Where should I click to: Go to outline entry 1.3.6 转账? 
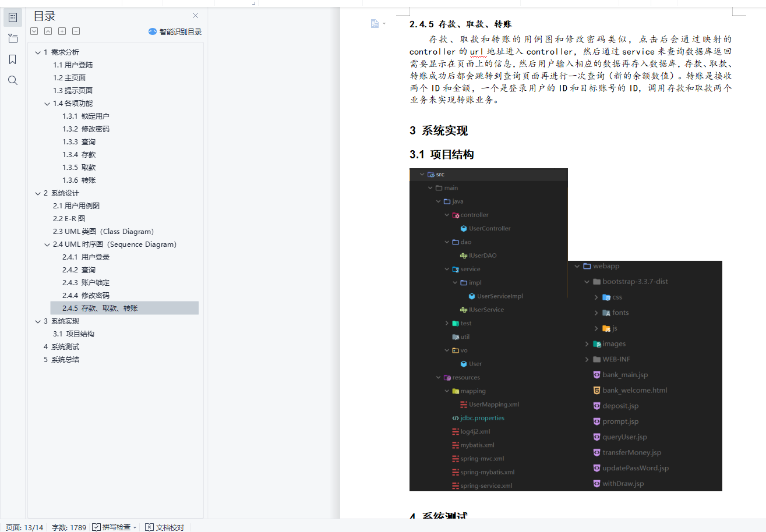point(79,180)
